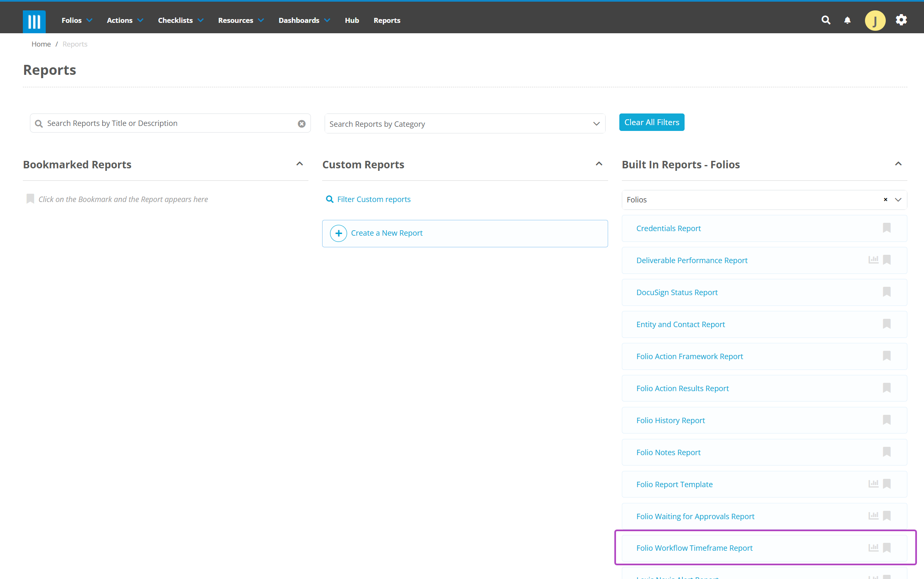Click the plus icon for Create a New Report
Viewport: 924px width, 579px height.
[339, 233]
